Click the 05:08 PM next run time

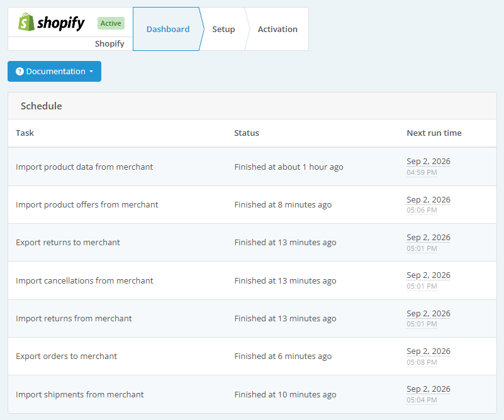coord(422,362)
